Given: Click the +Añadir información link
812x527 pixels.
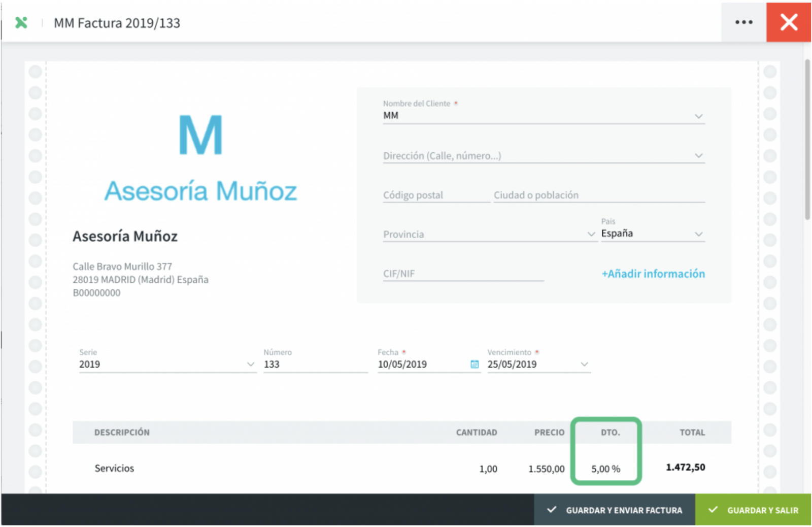Looking at the screenshot, I should [x=653, y=274].
